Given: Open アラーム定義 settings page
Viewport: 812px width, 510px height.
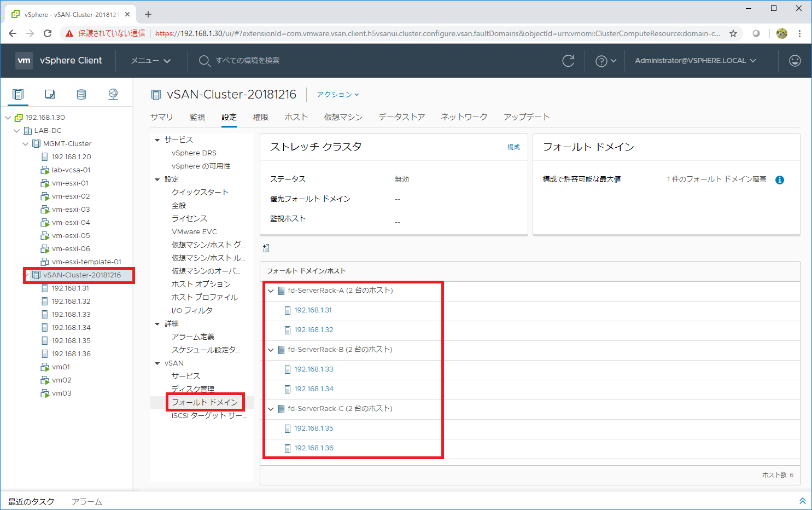Looking at the screenshot, I should click(x=193, y=337).
